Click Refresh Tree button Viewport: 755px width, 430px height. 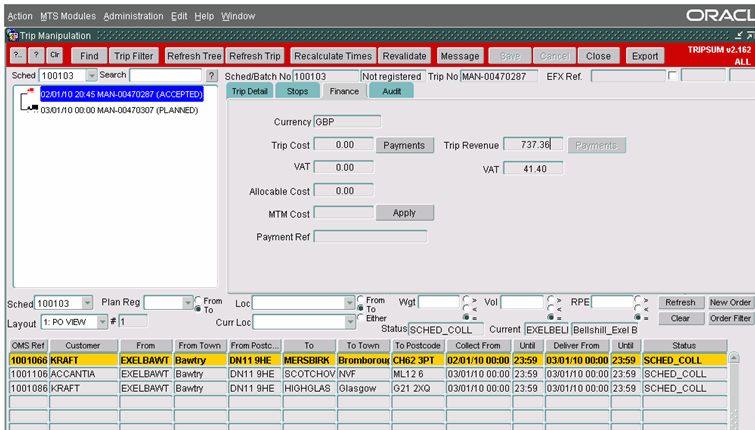pos(194,56)
